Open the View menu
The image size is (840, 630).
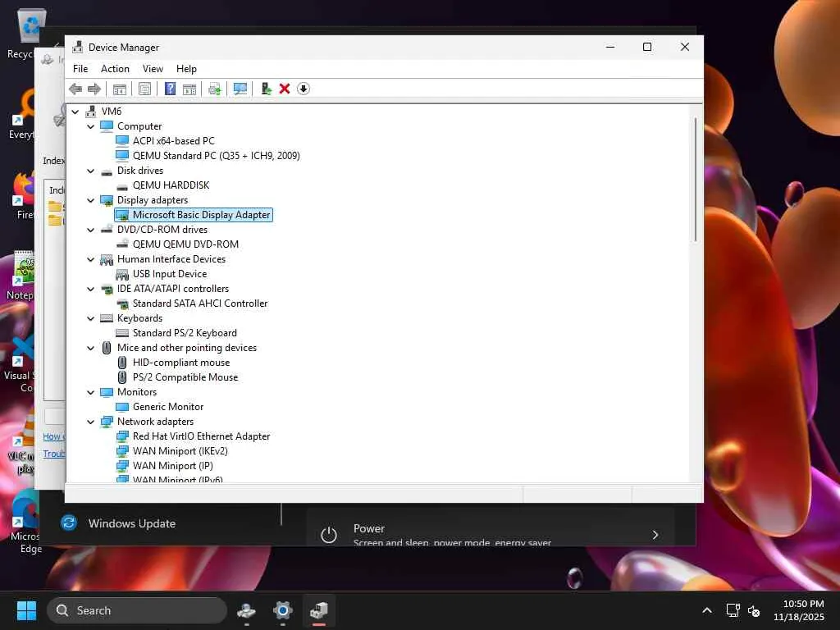153,69
